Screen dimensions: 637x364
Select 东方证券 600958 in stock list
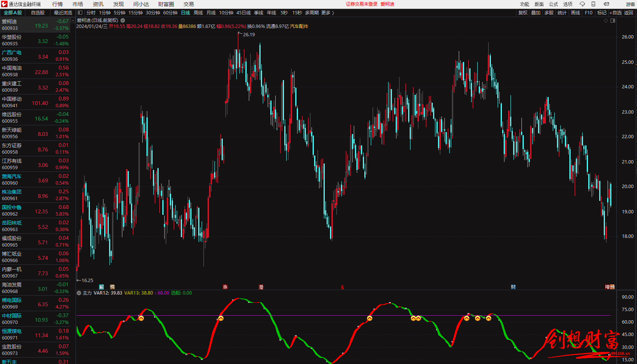pos(35,149)
